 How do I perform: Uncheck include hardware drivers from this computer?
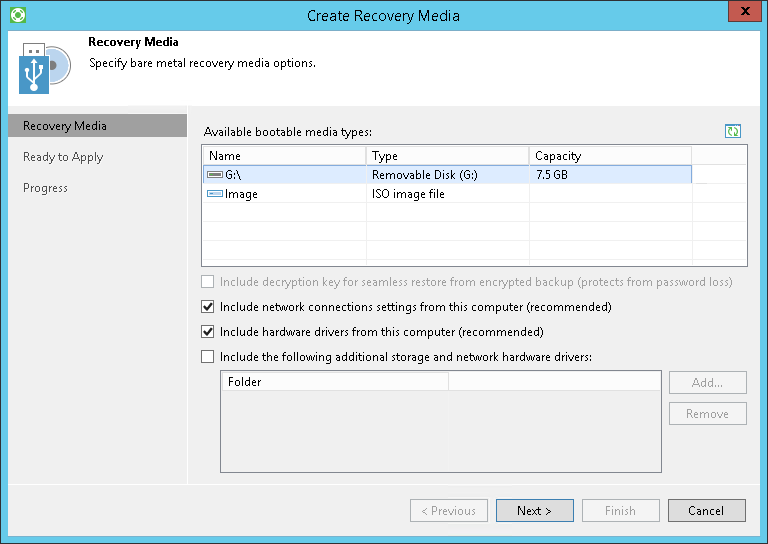pos(208,332)
